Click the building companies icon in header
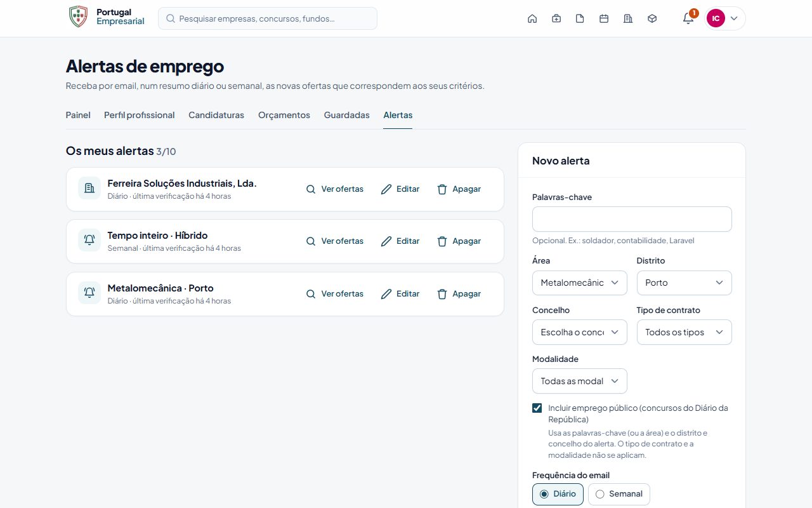Screen dimensions: 812x508 coord(628,18)
